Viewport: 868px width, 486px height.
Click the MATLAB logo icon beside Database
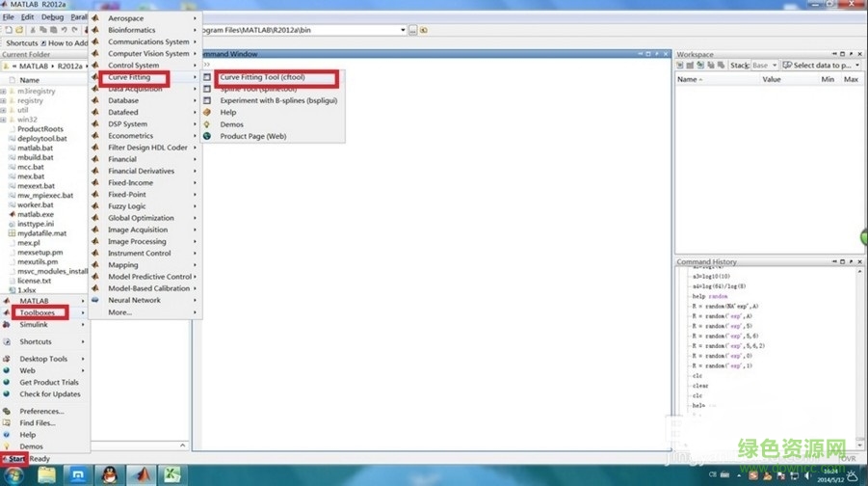coord(95,100)
